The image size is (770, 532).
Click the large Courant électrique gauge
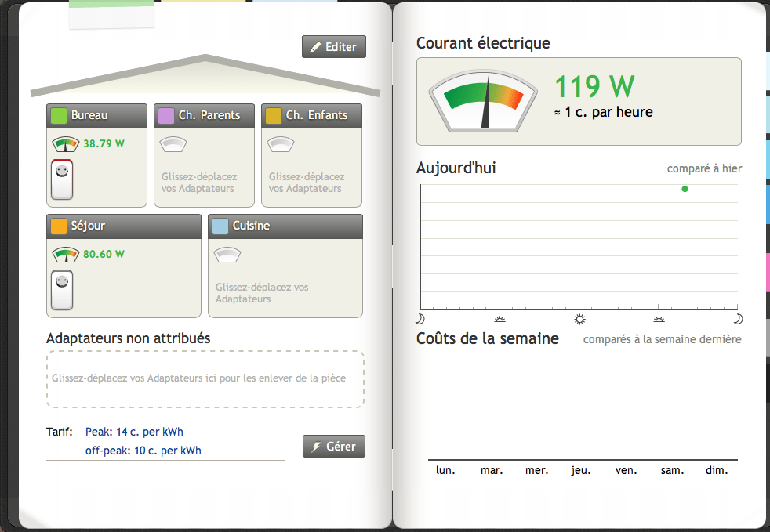[x=483, y=101]
